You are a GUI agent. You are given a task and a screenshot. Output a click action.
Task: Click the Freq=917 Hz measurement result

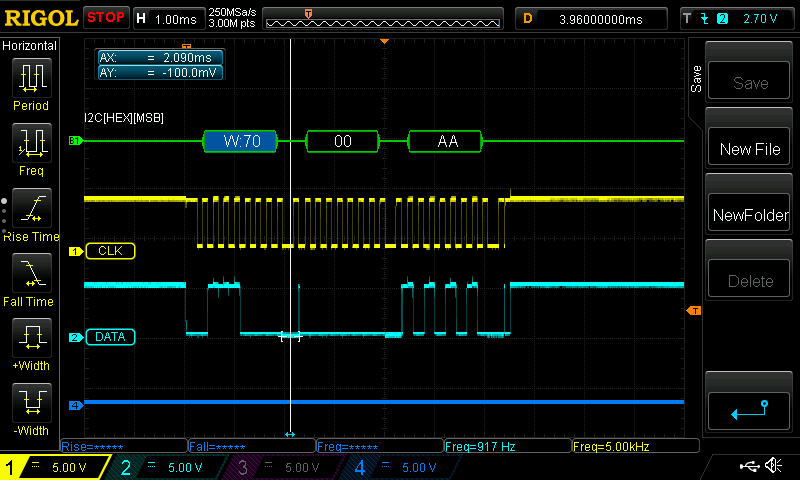click(x=508, y=446)
